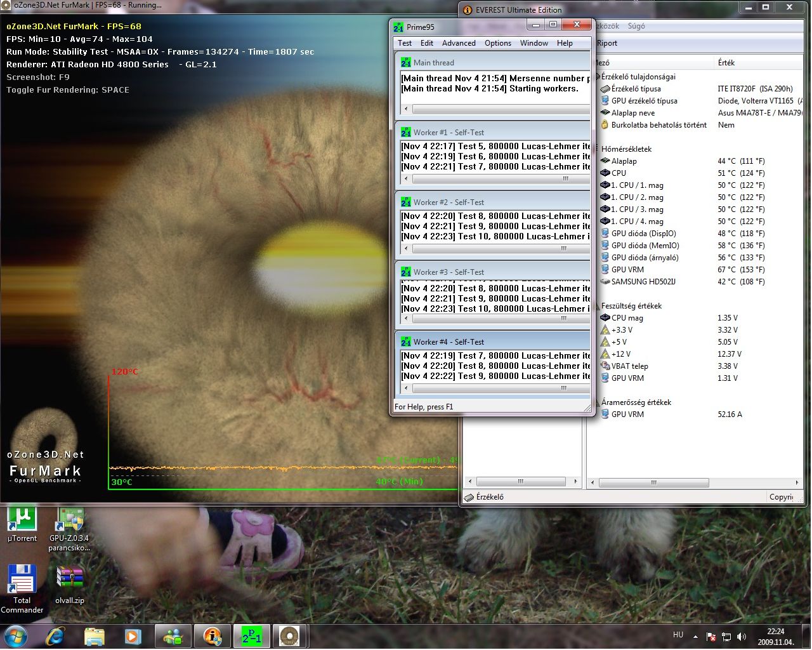This screenshot has height=650, width=812.
Task: Show hidden tray icons arrow
Action: 695,636
